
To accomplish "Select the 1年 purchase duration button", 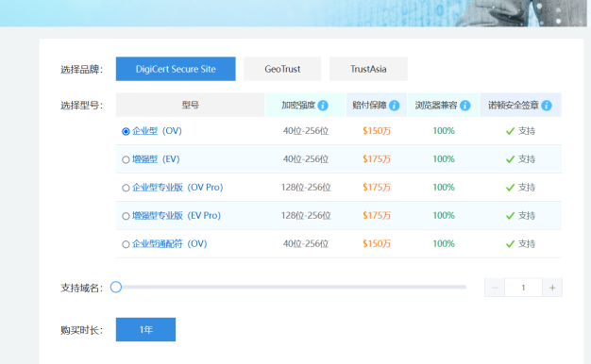I will (x=146, y=330).
